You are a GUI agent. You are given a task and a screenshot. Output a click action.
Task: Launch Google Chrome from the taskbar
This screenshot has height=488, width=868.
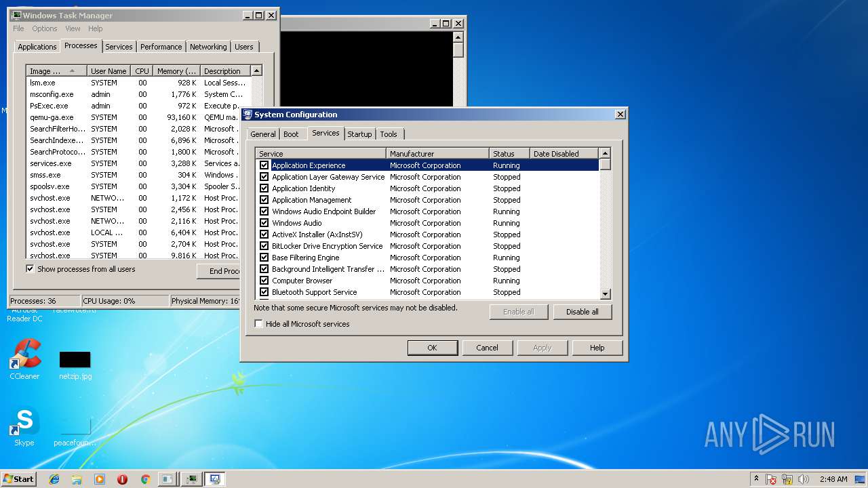145,479
